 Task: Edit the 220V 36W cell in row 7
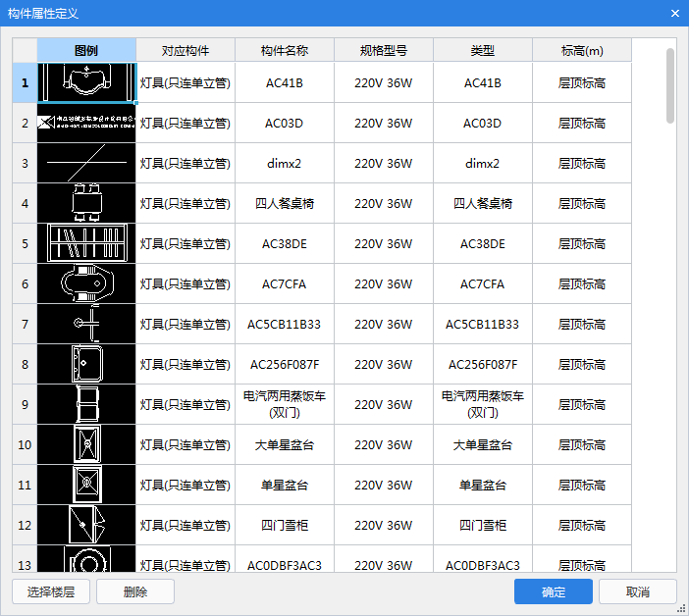[384, 325]
